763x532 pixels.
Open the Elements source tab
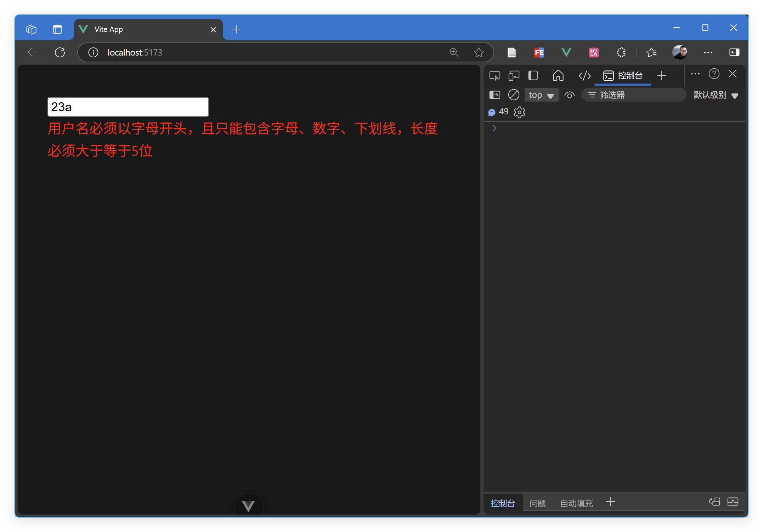584,75
